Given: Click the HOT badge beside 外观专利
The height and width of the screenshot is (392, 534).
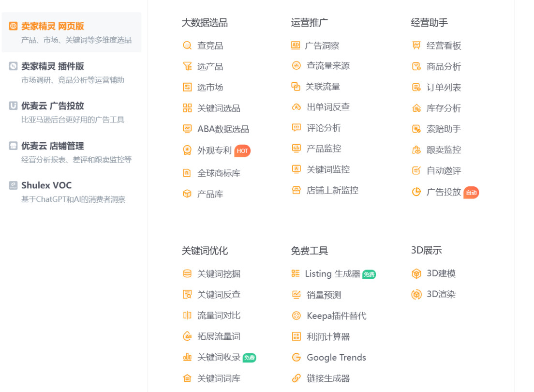Looking at the screenshot, I should click(242, 151).
